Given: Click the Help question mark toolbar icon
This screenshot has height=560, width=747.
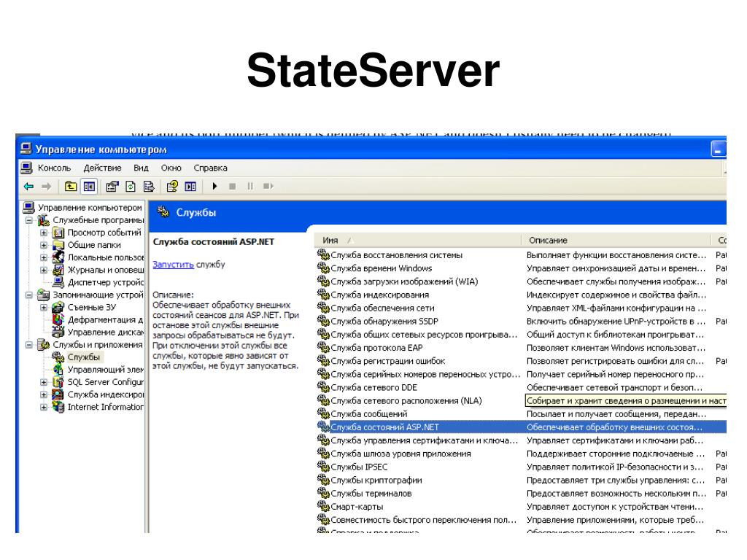Looking at the screenshot, I should (x=173, y=186).
